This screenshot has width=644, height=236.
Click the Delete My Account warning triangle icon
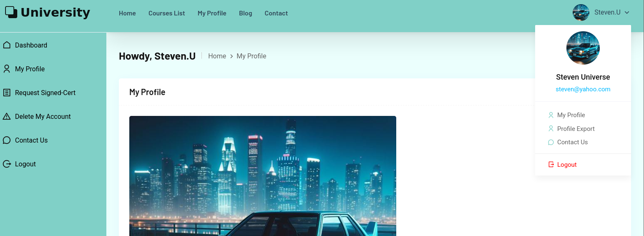pos(7,116)
